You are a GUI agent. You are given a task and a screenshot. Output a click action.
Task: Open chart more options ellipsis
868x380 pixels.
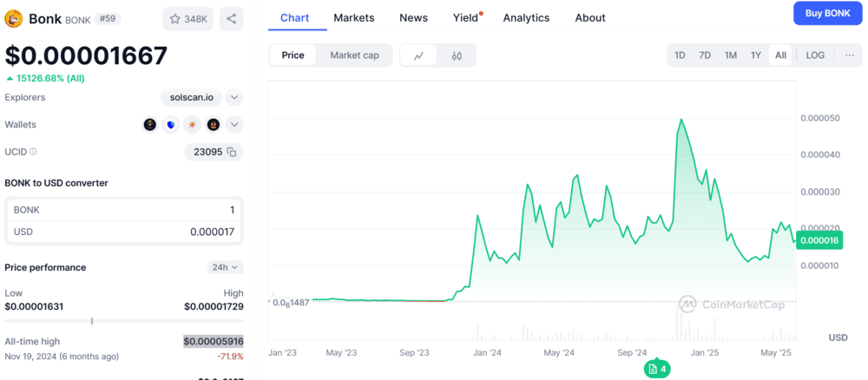[x=850, y=56]
